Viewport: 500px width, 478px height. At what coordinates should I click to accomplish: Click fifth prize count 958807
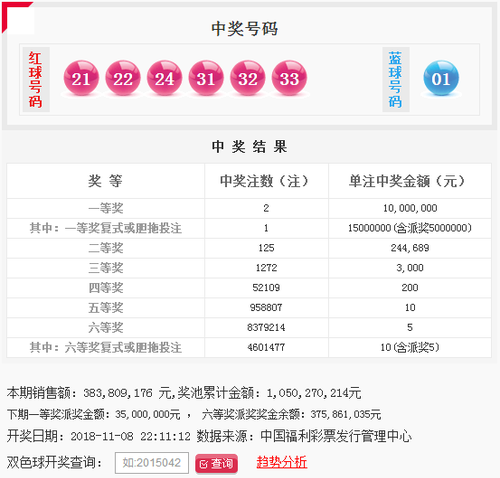[266, 308]
